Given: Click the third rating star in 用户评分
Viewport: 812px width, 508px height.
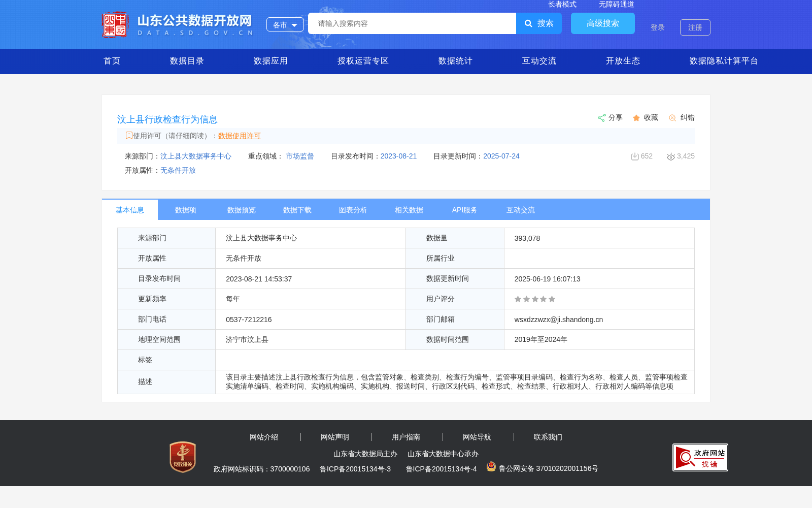Looking at the screenshot, I should click(x=535, y=299).
